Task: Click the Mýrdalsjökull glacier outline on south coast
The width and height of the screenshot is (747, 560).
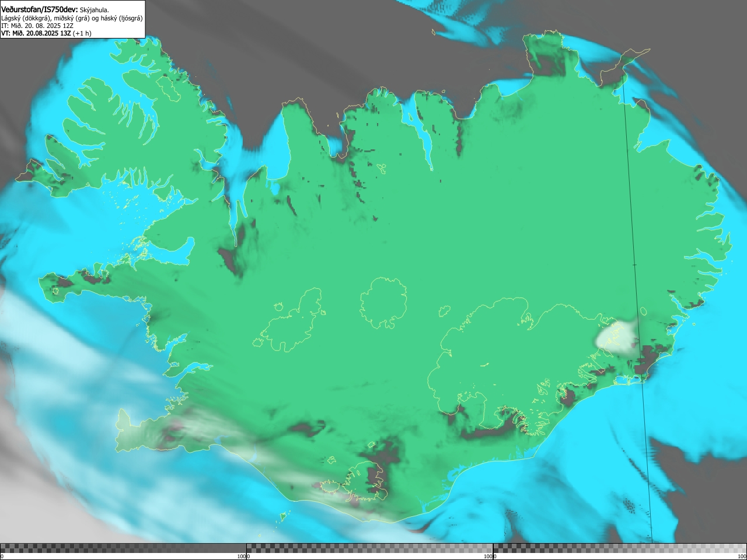Action: tap(365, 481)
